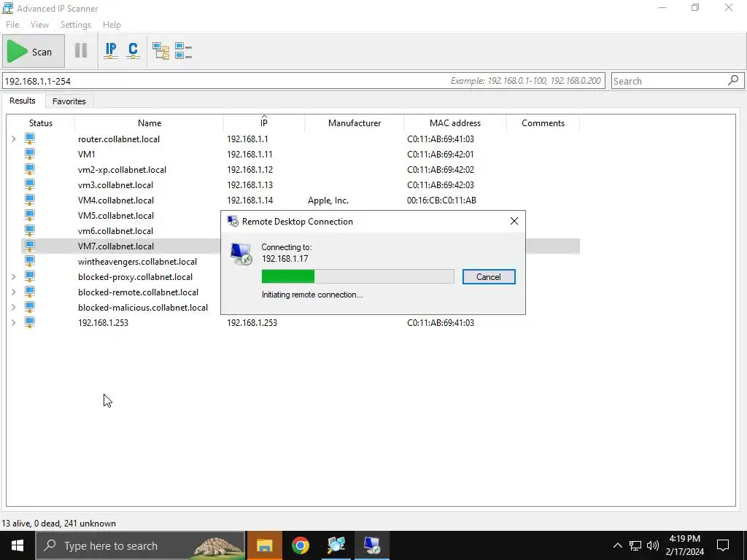Screen dimensions: 747x560
Task: Click the connection progress bar
Action: [357, 276]
